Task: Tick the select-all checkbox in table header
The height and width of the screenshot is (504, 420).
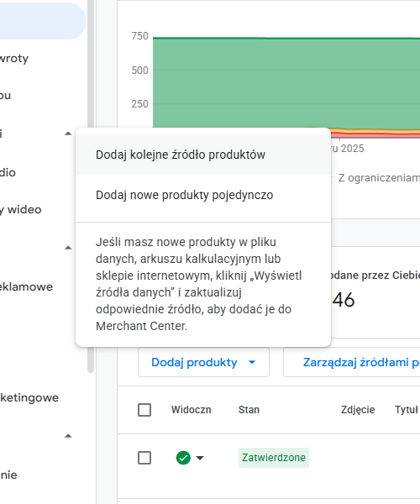Action: tap(144, 410)
